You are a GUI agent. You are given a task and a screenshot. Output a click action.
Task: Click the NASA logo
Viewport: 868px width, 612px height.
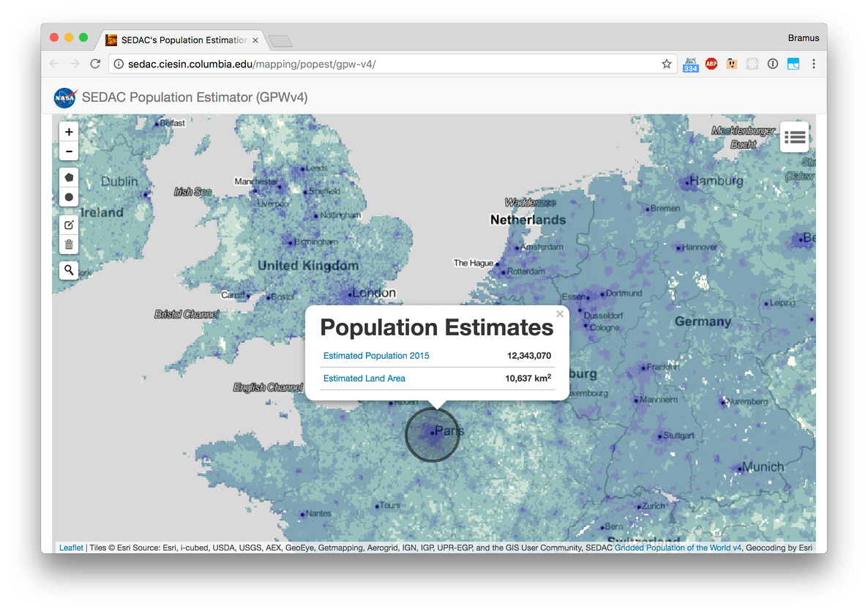[x=64, y=97]
